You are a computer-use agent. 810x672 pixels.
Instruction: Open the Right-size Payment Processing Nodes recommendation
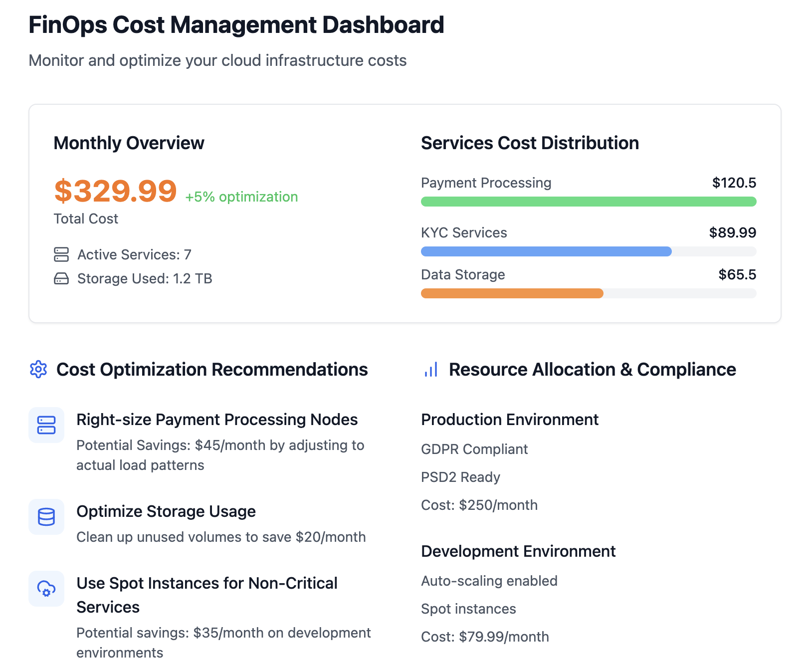click(217, 420)
